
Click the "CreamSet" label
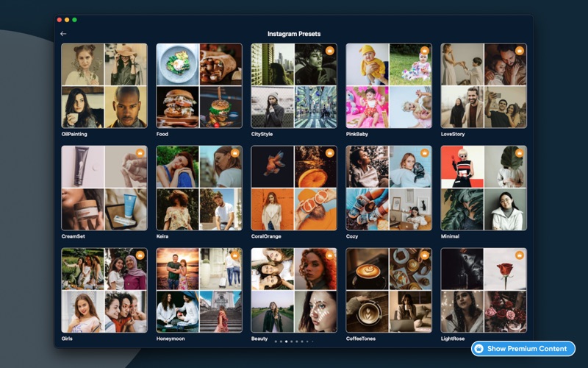point(73,236)
